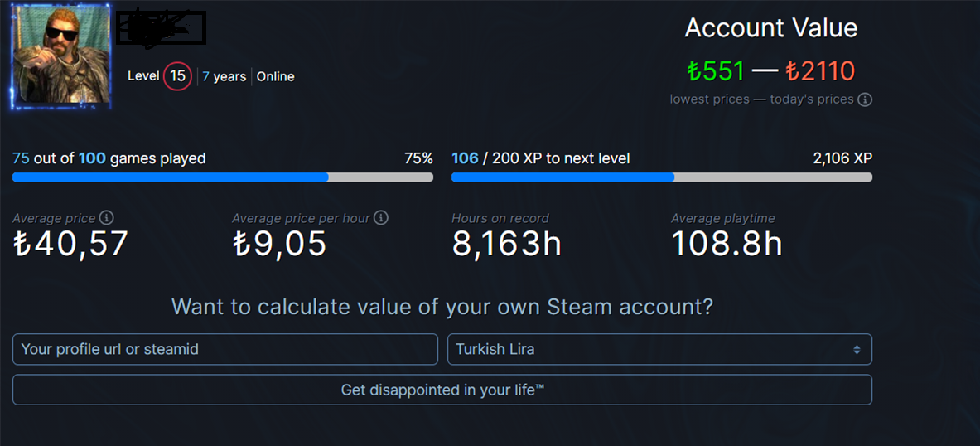
Task: Open the profile avatar picture
Action: 60,57
